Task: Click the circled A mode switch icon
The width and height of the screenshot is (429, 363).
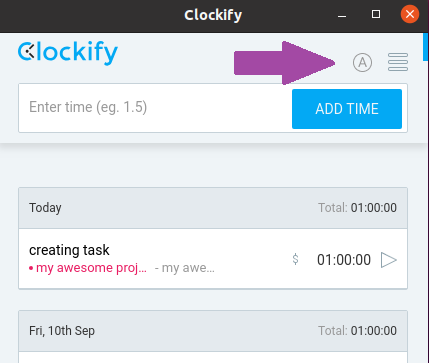Action: click(362, 62)
